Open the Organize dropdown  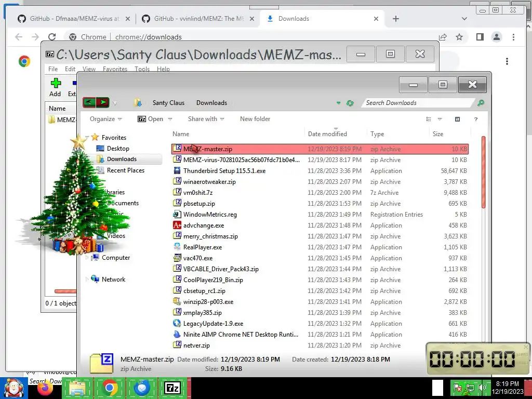(105, 119)
